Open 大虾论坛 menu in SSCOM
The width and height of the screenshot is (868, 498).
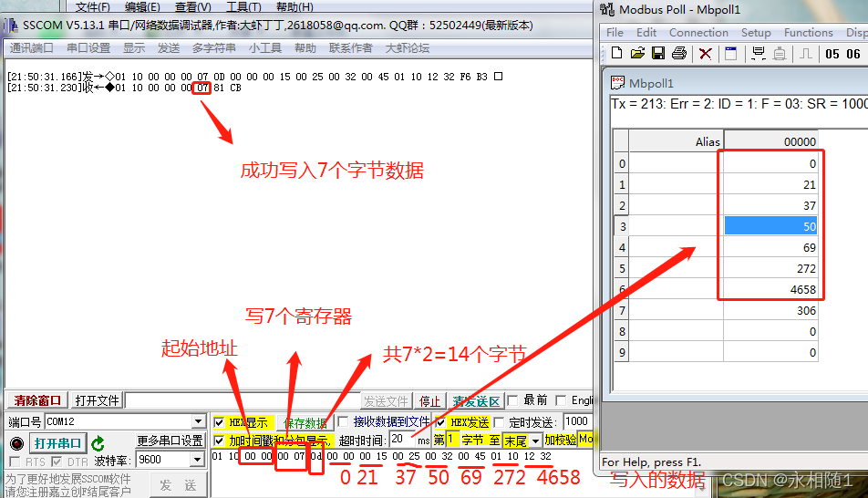pyautogui.click(x=408, y=48)
